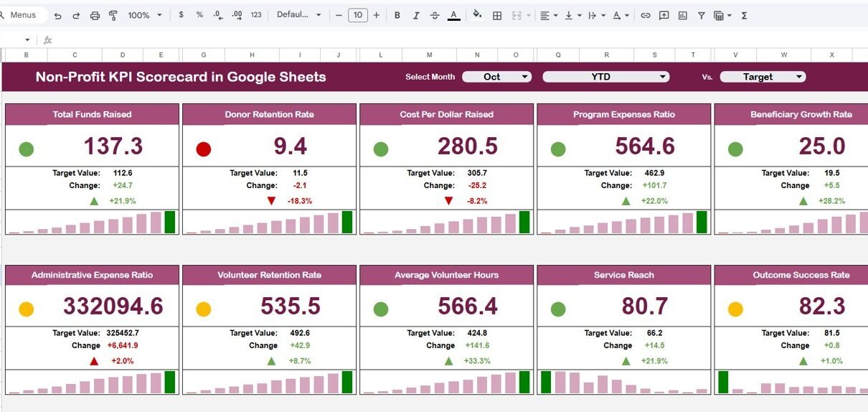Click the Undo icon in toolbar

pyautogui.click(x=57, y=15)
